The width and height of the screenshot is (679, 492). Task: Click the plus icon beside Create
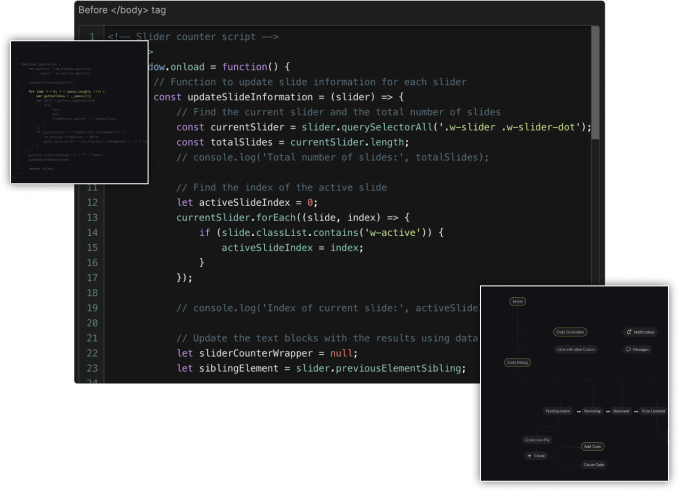coord(529,456)
